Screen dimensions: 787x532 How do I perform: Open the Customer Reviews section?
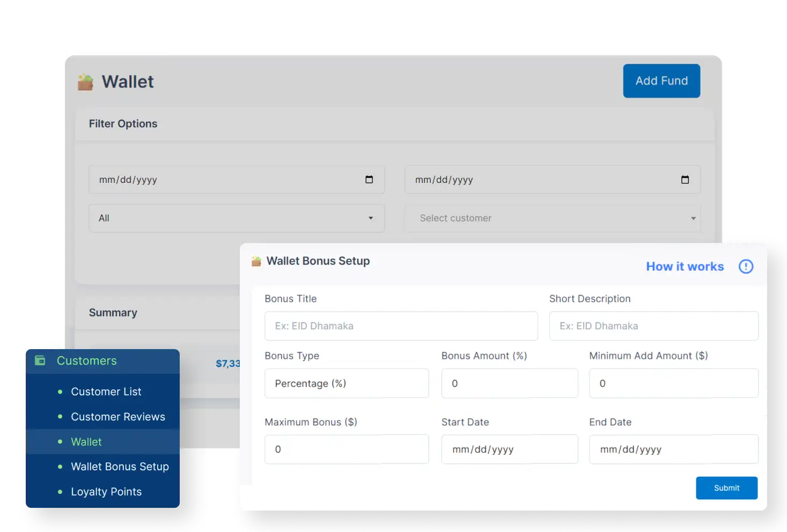(x=118, y=416)
